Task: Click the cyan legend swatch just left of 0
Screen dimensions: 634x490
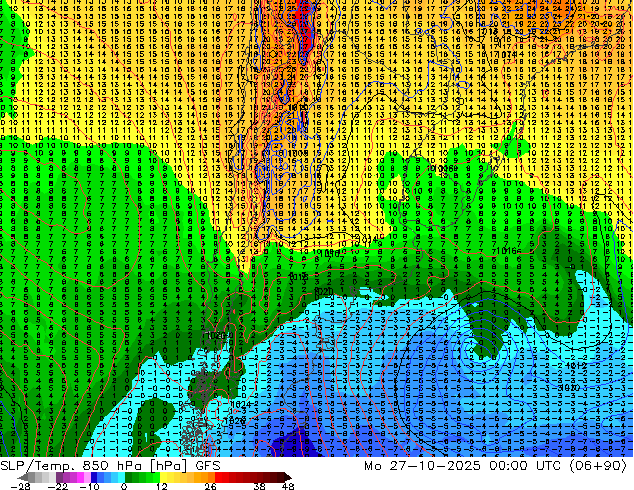Action: pos(121,477)
